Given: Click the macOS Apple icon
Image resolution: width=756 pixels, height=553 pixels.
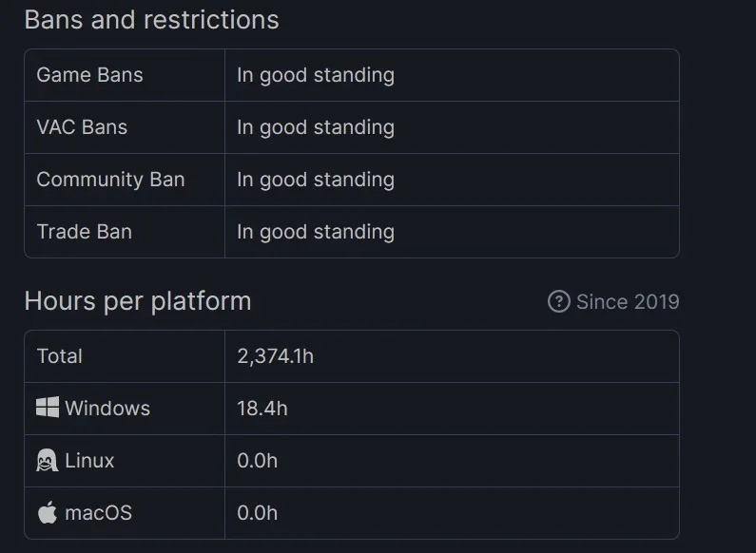Looking at the screenshot, I should point(48,512).
